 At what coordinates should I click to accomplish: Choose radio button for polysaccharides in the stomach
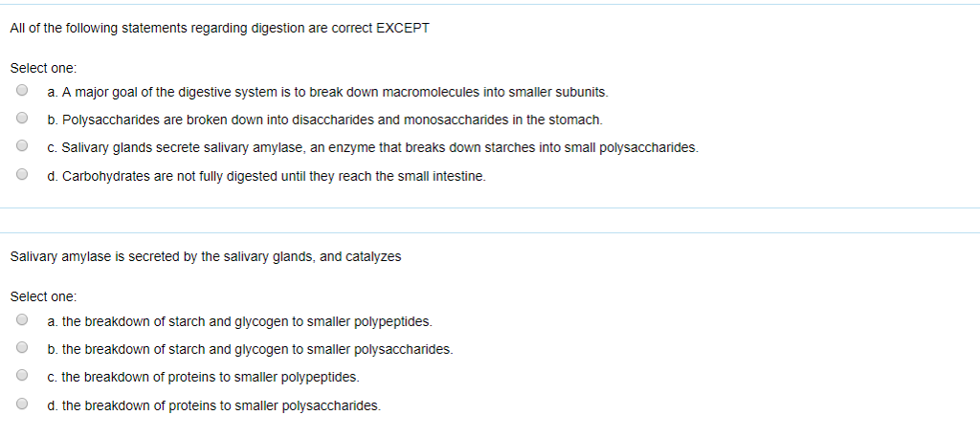pyautogui.click(x=21, y=120)
